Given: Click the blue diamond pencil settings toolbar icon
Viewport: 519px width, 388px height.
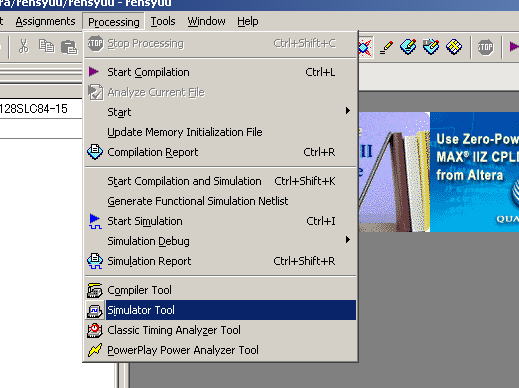Looking at the screenshot, I should coord(408,47).
